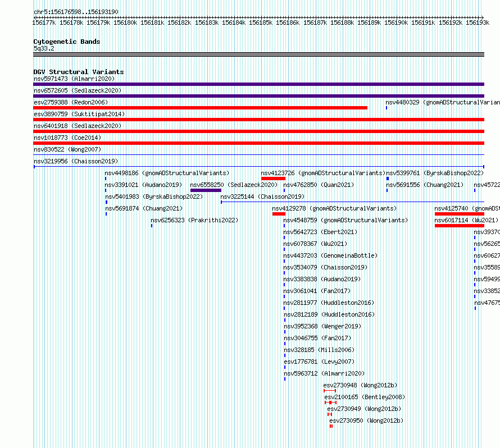The image size is (500, 448).
Task: Click the nsv5971473 (Almarri2020) variant label
Action: [x=74, y=79]
